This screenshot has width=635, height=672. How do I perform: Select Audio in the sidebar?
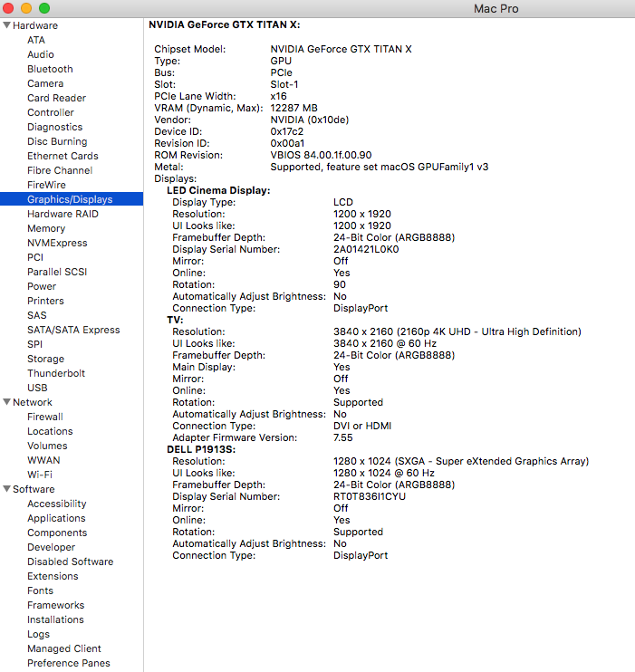pyautogui.click(x=41, y=54)
